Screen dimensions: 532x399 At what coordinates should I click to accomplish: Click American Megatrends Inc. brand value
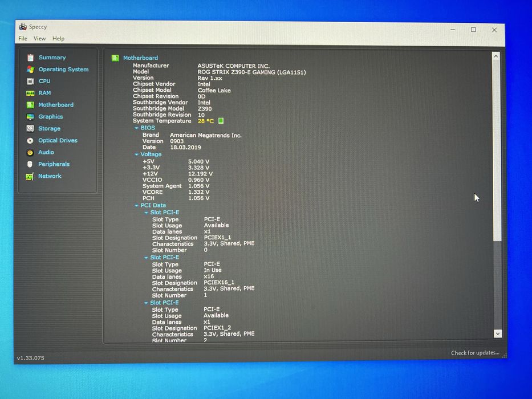coord(206,135)
